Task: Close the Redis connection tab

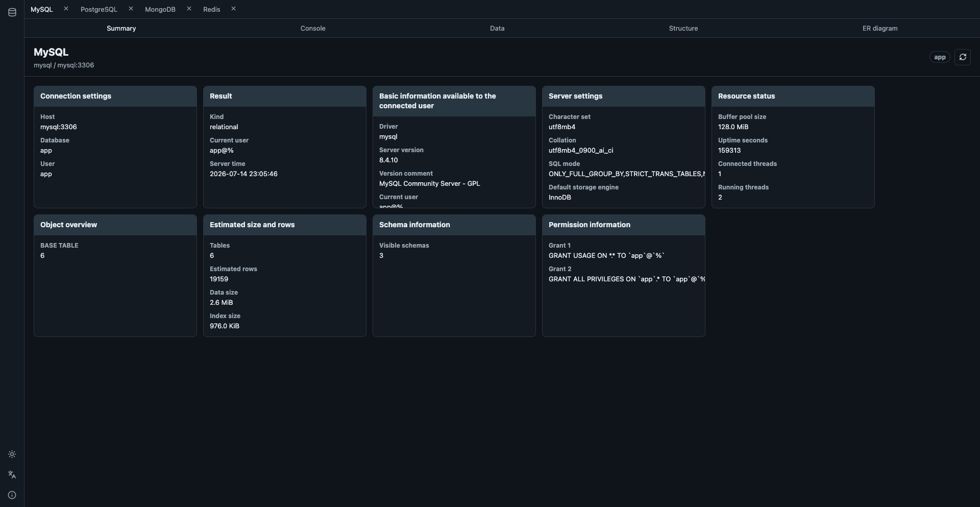Action: coord(233,9)
